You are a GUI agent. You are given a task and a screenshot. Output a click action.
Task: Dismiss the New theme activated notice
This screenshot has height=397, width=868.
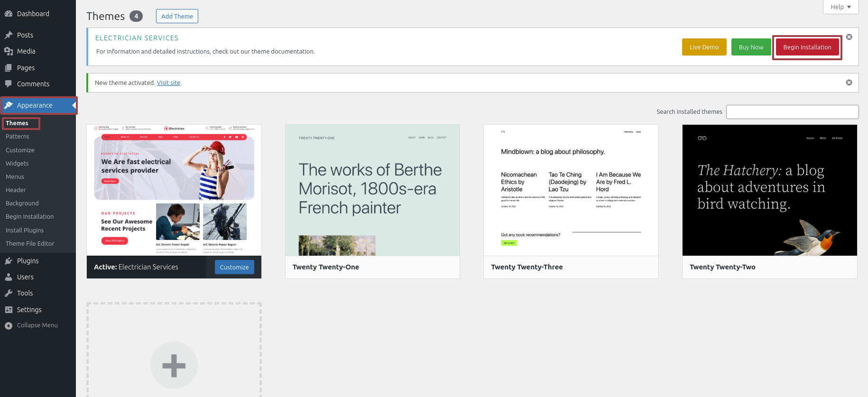pos(849,83)
